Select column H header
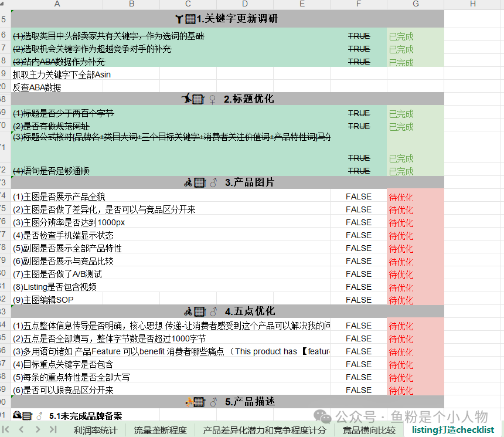The height and width of the screenshot is (437, 504). pos(472,4)
